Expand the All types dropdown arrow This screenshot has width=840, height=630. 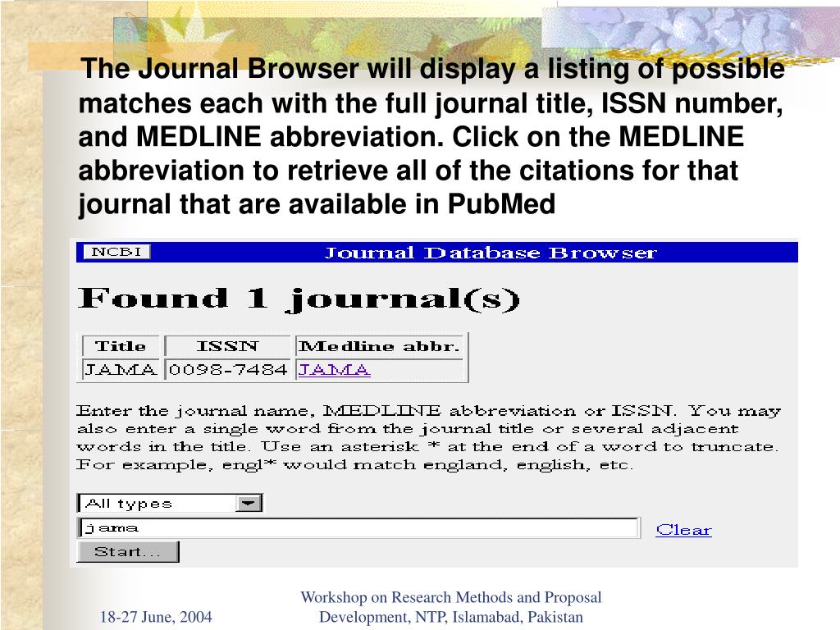click(x=249, y=503)
